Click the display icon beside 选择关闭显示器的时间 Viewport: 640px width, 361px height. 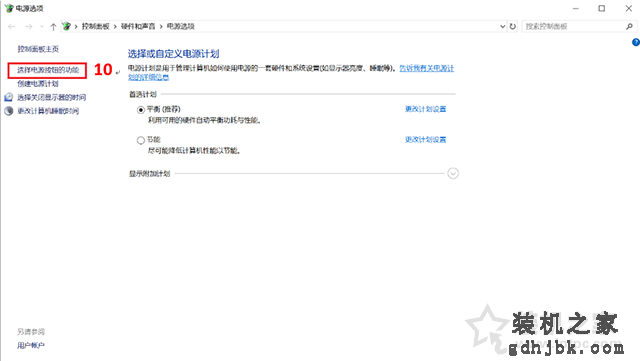(x=9, y=97)
